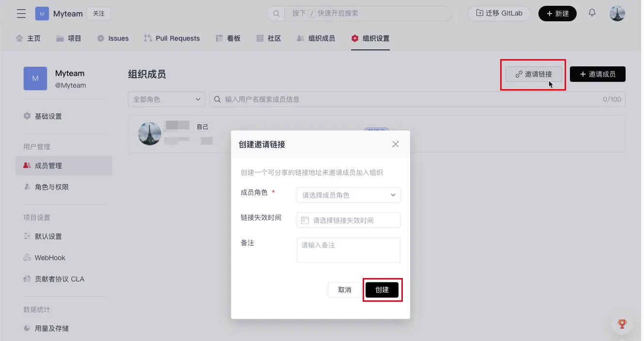The image size is (644, 341).
Task: Click the Eiffel Tower member avatar
Action: pyautogui.click(x=150, y=134)
